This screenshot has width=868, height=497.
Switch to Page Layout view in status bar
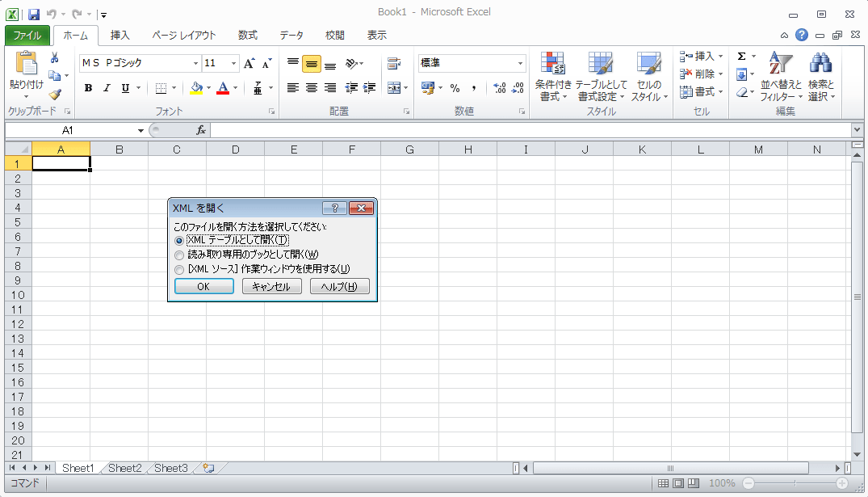[678, 483]
